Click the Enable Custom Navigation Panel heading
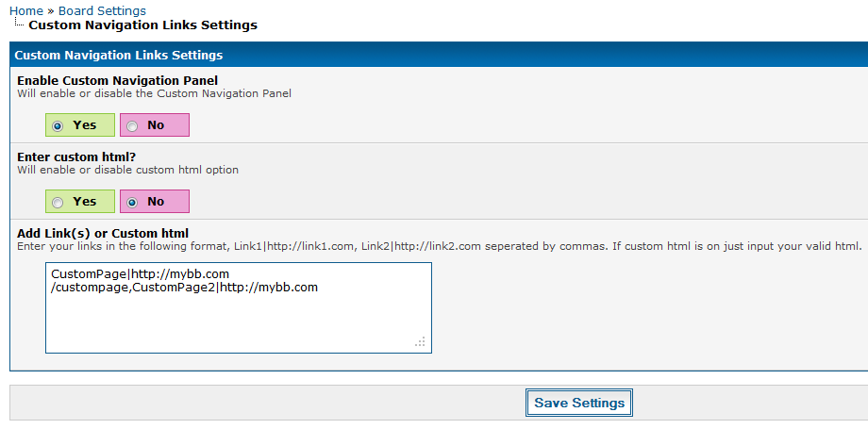868x429 pixels. click(x=117, y=81)
